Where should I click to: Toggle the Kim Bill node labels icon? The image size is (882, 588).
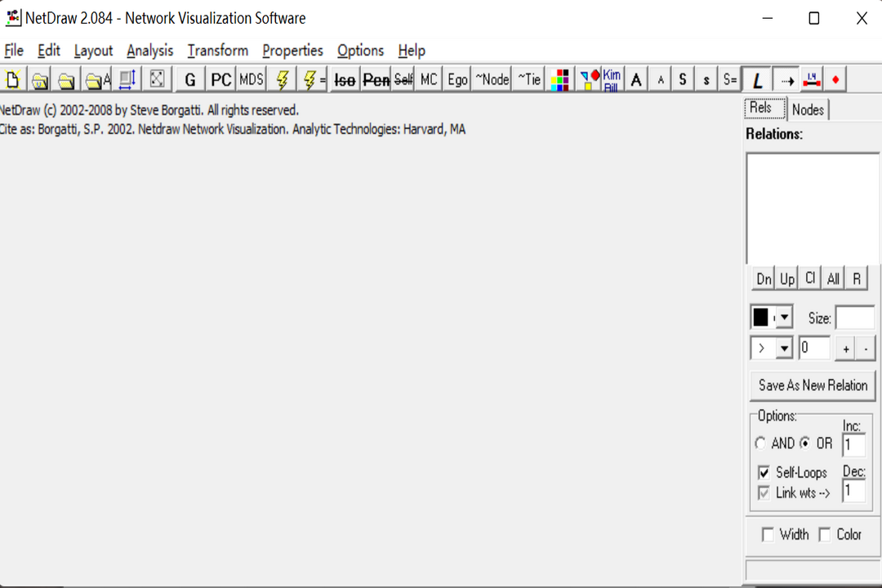612,79
